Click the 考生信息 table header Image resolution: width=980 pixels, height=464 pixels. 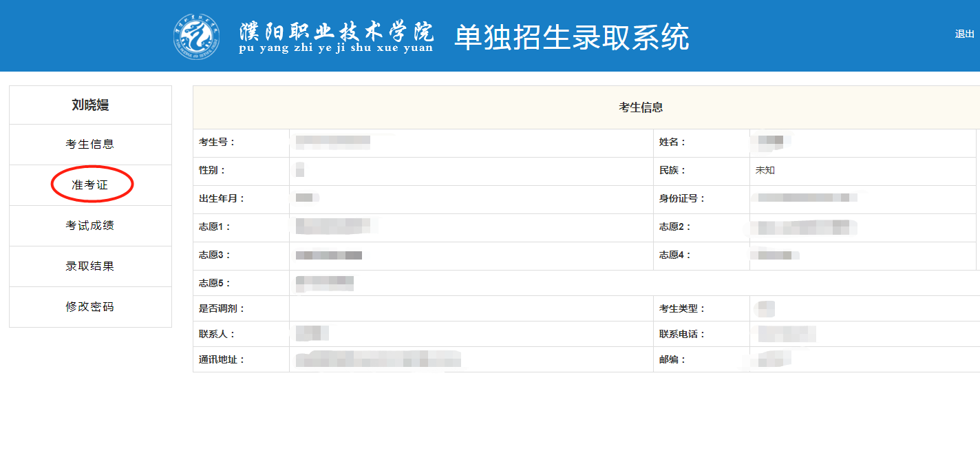tap(641, 107)
